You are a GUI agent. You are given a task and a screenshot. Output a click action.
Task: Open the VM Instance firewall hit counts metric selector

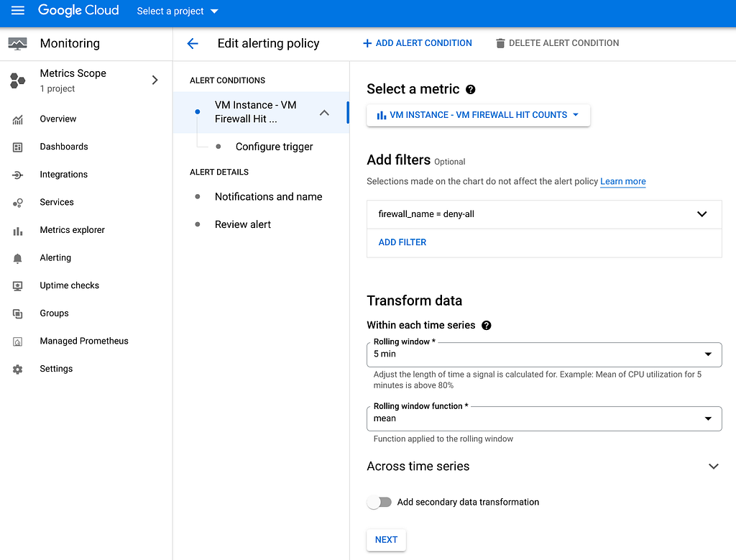[x=478, y=115]
